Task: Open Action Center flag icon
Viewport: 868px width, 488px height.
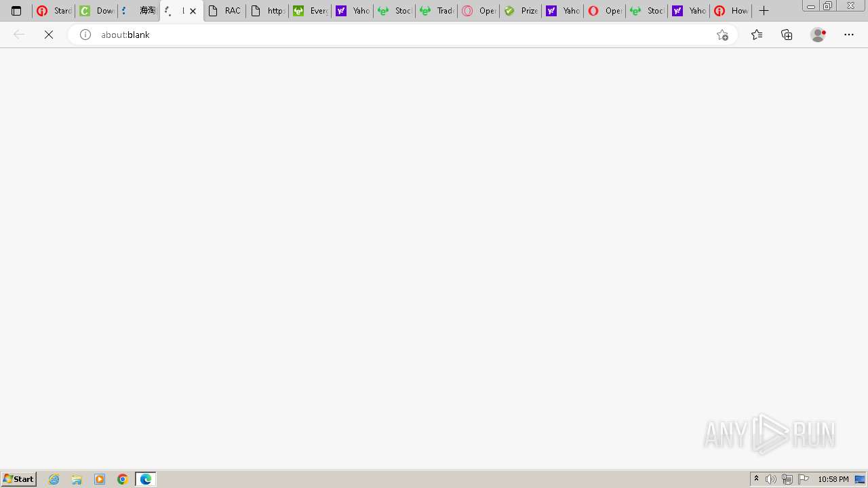Action: (804, 479)
